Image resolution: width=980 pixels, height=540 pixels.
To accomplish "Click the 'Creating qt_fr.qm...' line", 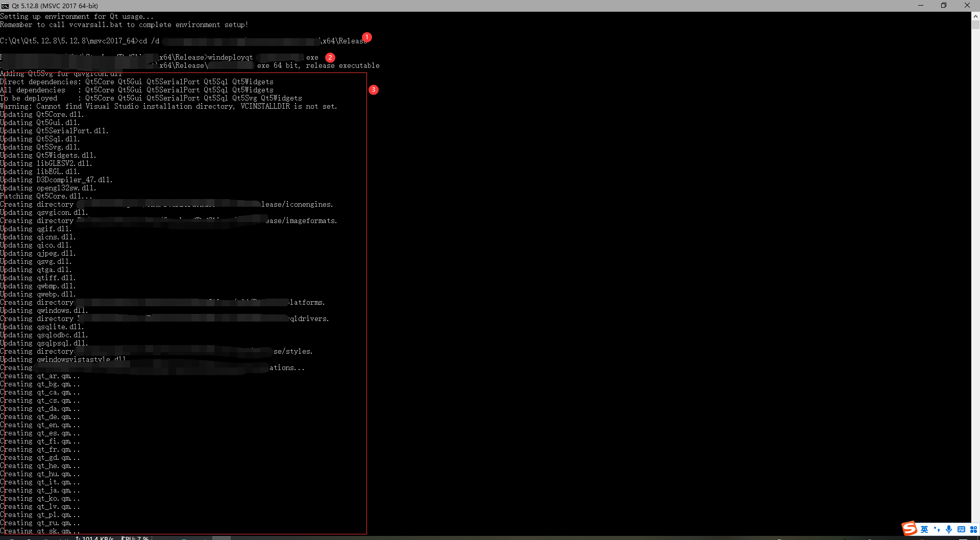I will click(x=40, y=450).
